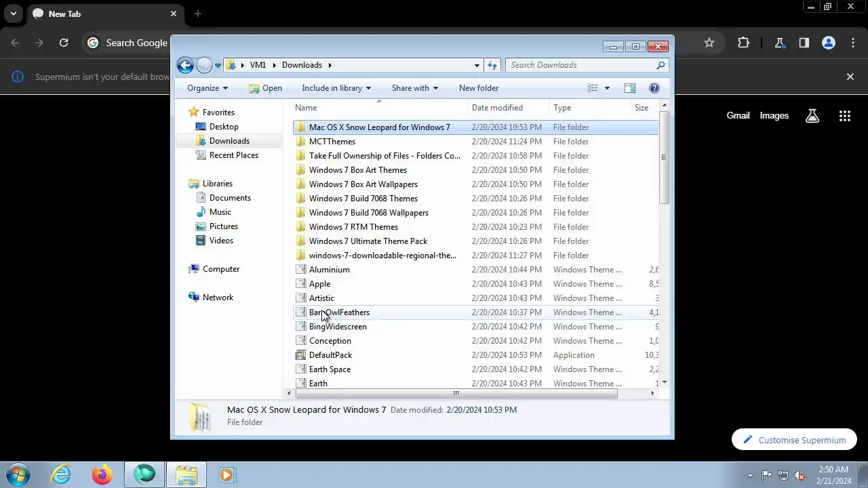The image size is (868, 488).
Task: Select Desktop in the navigation pane
Action: click(x=224, y=127)
